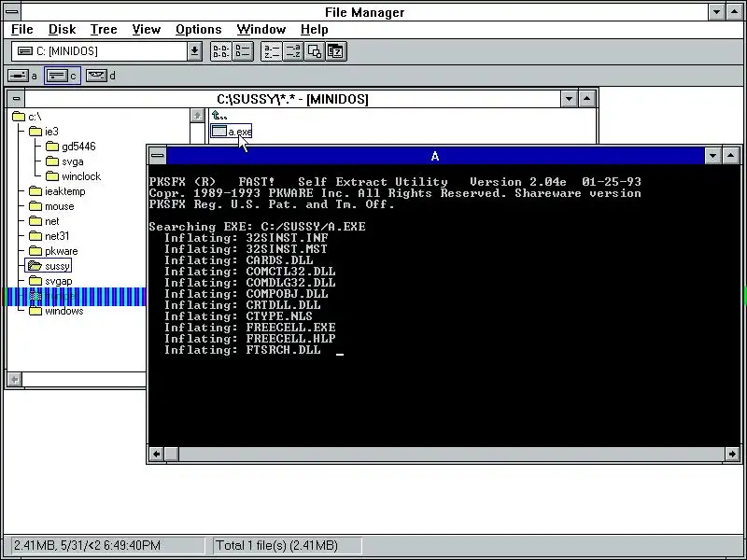Click the blue title bar of window A
The image size is (747, 560).
point(434,156)
